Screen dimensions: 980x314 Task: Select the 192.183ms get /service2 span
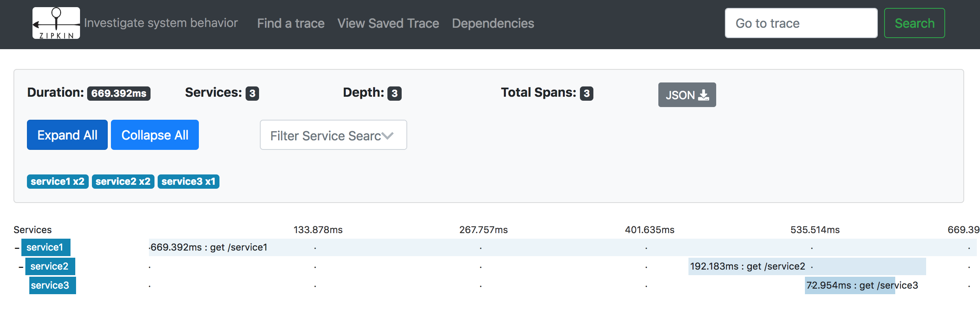807,266
